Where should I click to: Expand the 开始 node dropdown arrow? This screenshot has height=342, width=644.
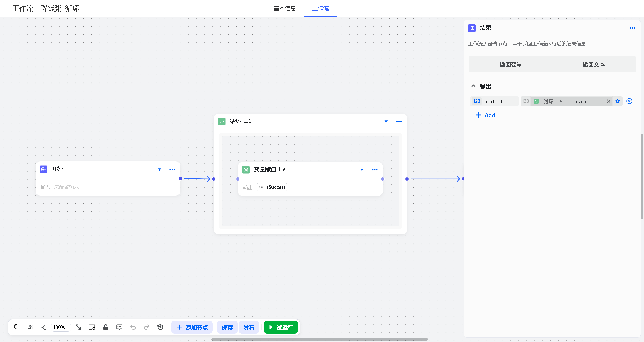click(x=159, y=169)
